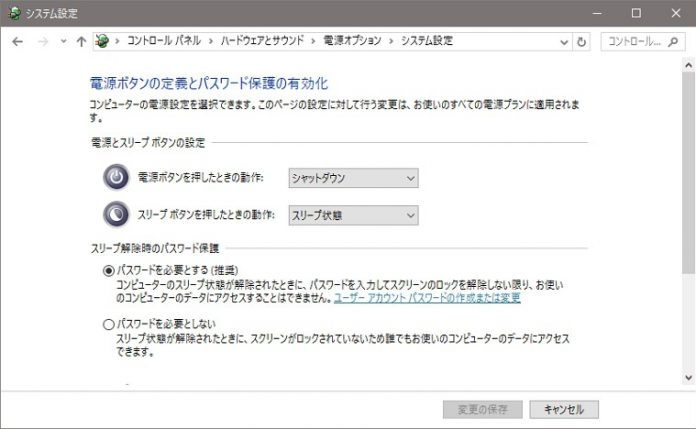Click section title 電源とスリープ ボタンの設定
The image size is (696, 429).
(x=148, y=143)
